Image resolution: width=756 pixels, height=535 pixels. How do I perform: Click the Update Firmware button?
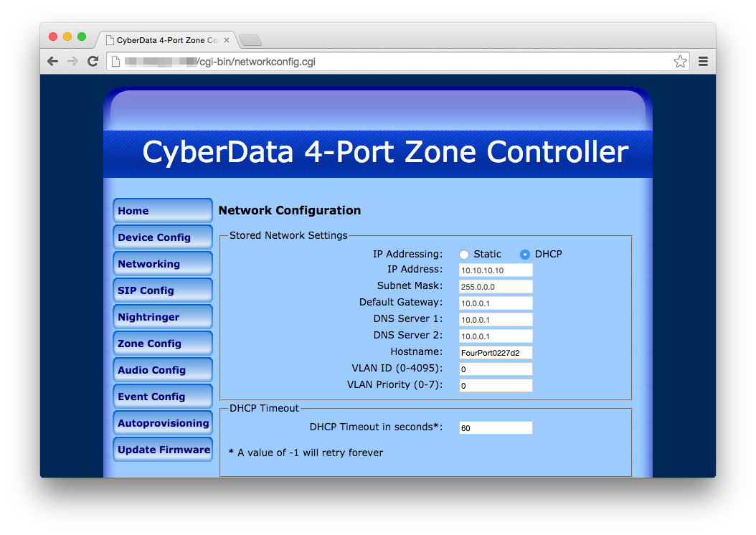click(x=162, y=449)
